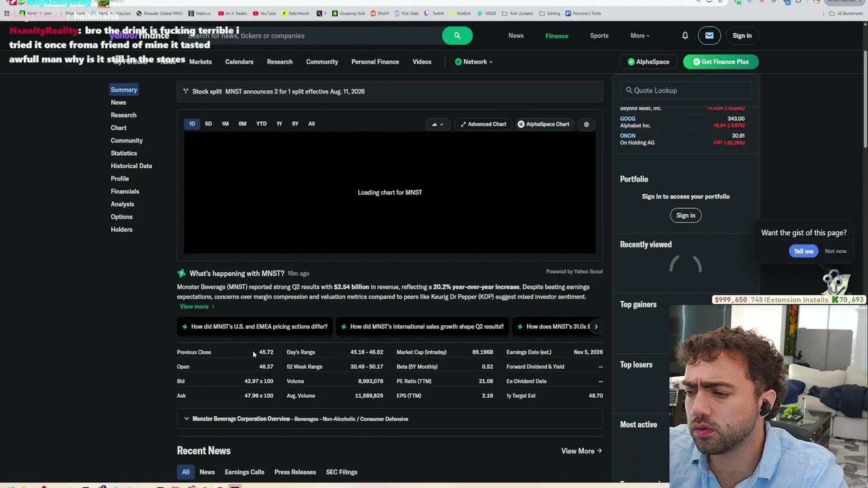Open the ME&6 bookmark
The image size is (868, 488).
tap(488, 14)
